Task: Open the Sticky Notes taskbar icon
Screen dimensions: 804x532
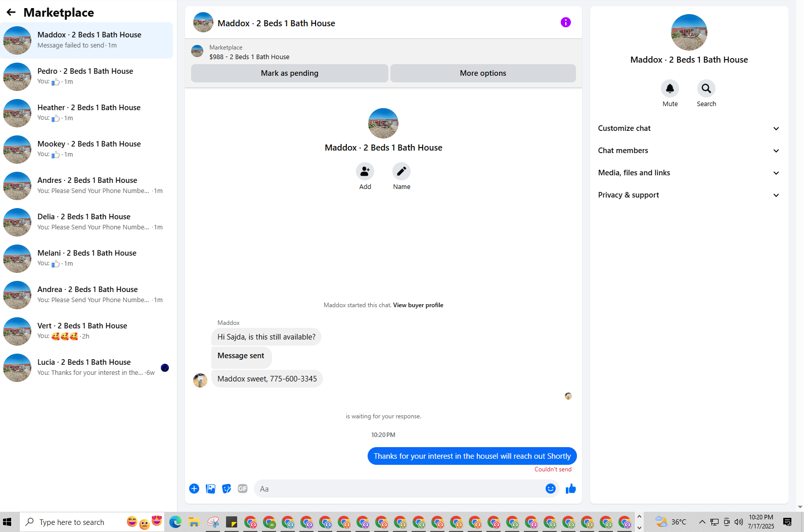Action: [x=232, y=522]
